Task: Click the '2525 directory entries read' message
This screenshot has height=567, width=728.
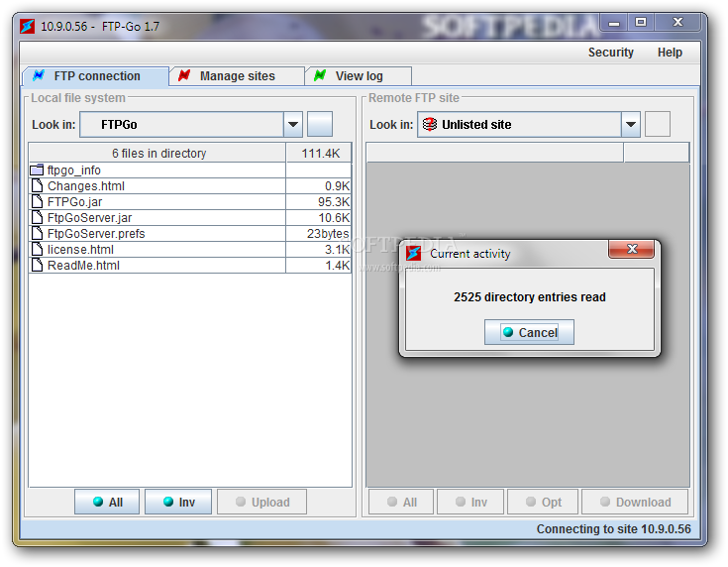Action: 529,296
